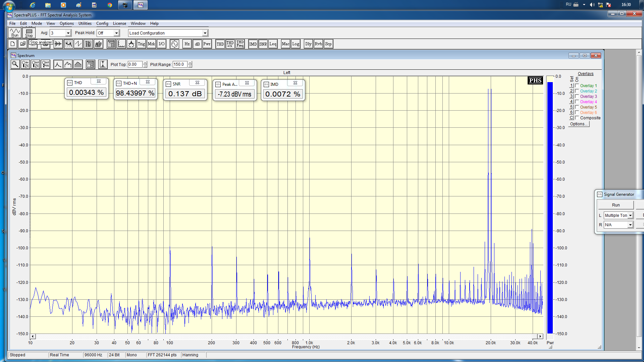Enable the Overlay 2 checkbox
The height and width of the screenshot is (362, 644).
577,91
